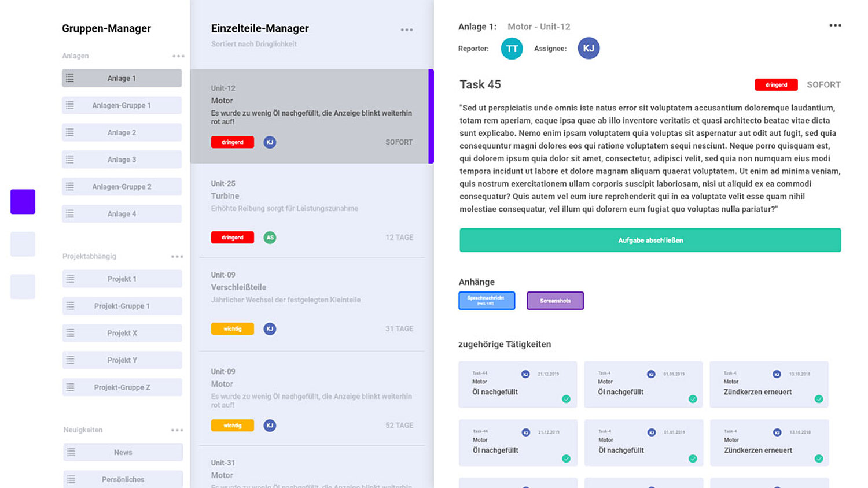Click list icon beside News
Image resolution: width=868 pixels, height=488 pixels.
[71, 452]
